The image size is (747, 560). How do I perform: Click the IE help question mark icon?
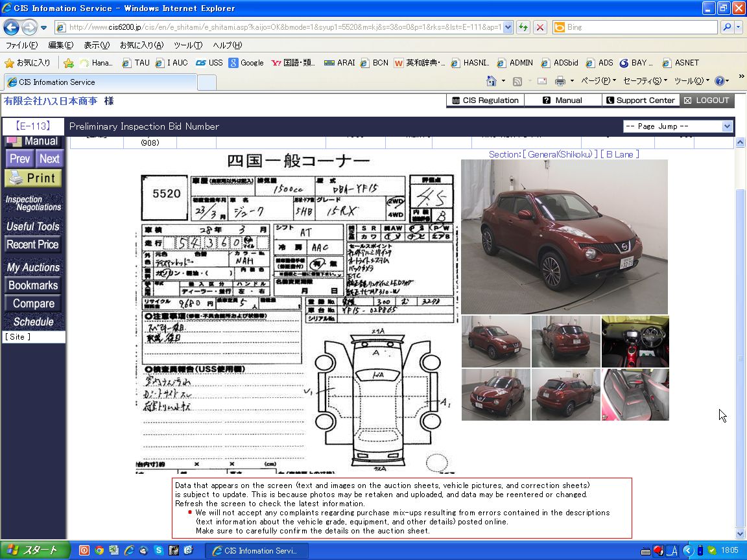718,81
